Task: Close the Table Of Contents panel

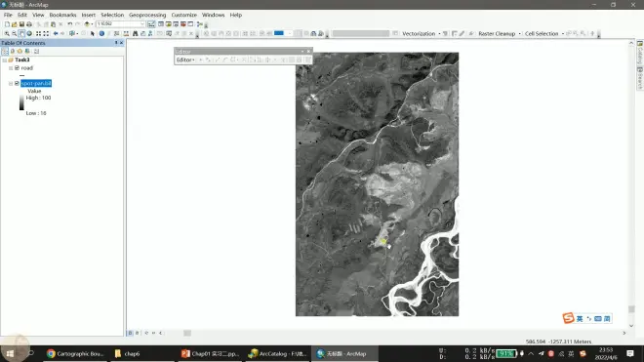Action: [121, 43]
